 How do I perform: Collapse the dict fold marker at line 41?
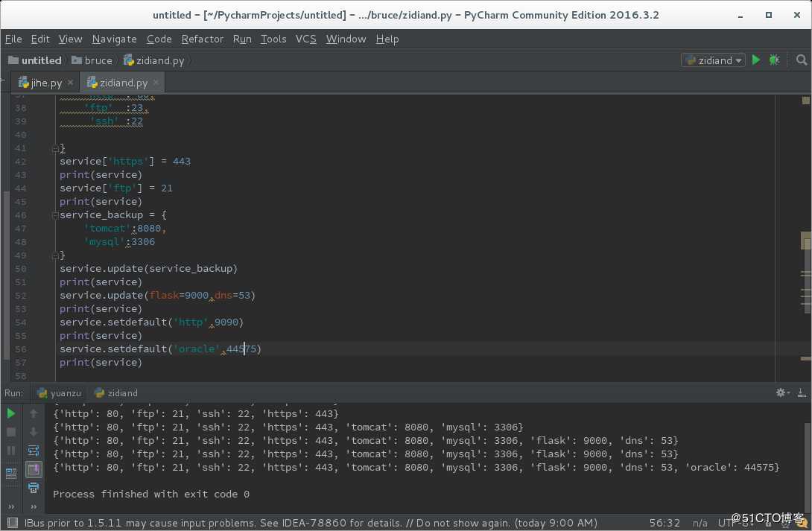click(55, 148)
